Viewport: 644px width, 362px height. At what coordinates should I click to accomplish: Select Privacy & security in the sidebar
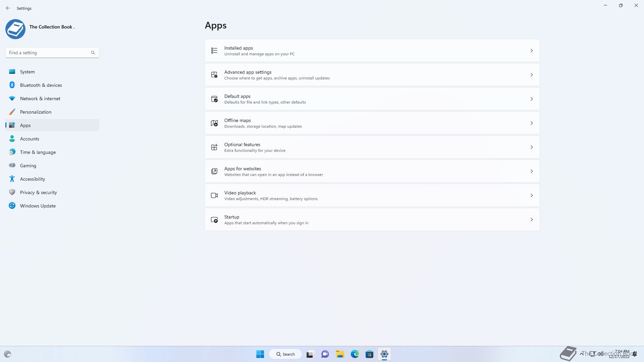coord(38,192)
